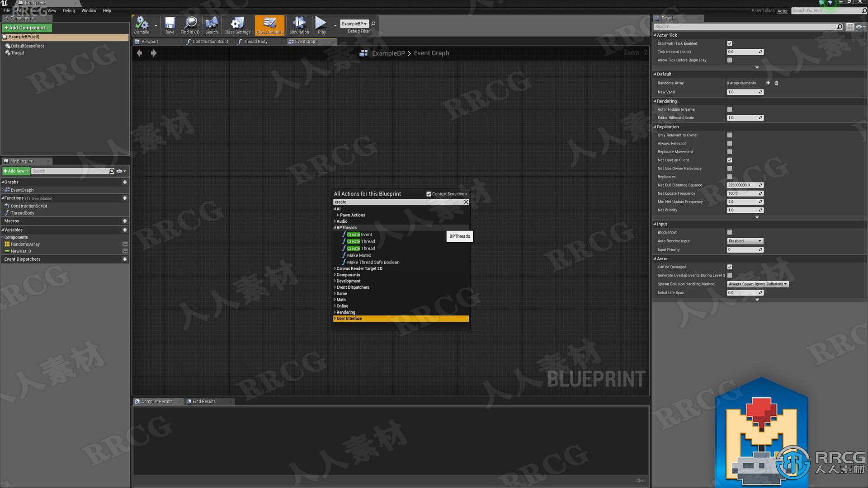Toggle Context Sensitive checkbox
Image resolution: width=868 pixels, height=488 pixels.
pyautogui.click(x=429, y=194)
